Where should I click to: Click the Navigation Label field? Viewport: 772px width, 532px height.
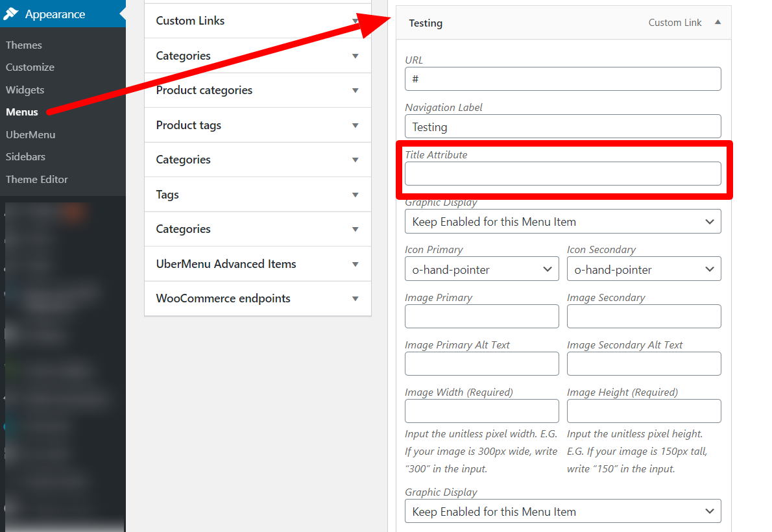pos(562,127)
